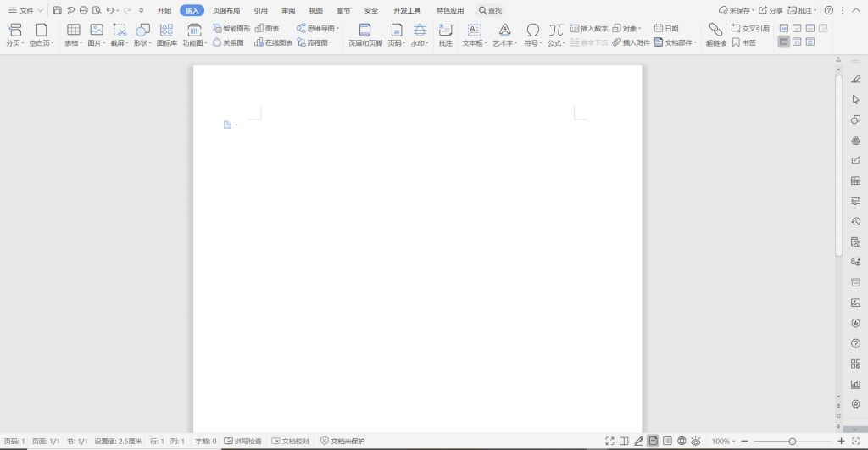
Task: Insert a 书签 bookmark
Action: 744,42
